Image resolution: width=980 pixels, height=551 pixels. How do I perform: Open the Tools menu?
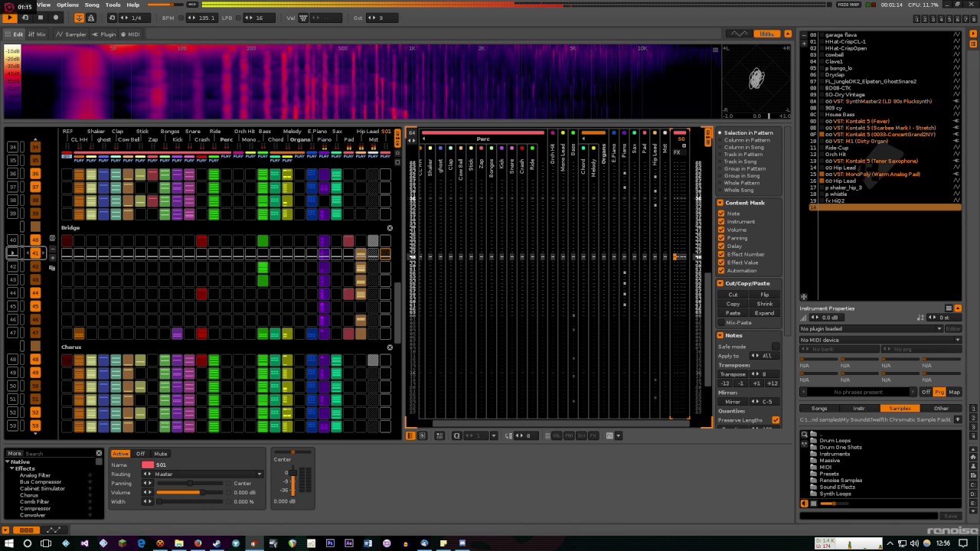[x=113, y=5]
